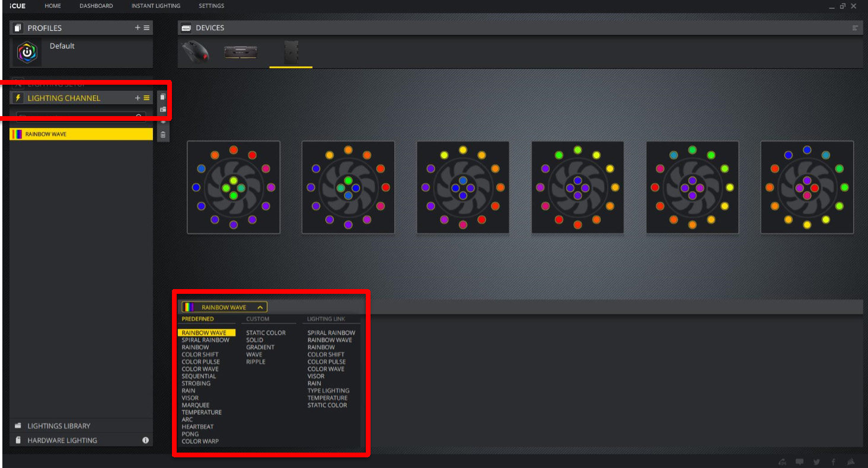Add a new profile with the plus icon
868x468 pixels.
138,28
